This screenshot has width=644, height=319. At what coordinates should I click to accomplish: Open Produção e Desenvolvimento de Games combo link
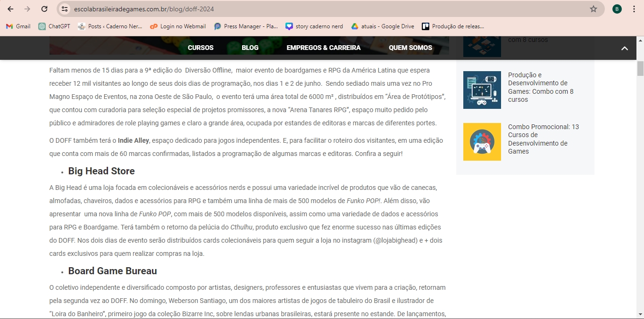point(541,87)
